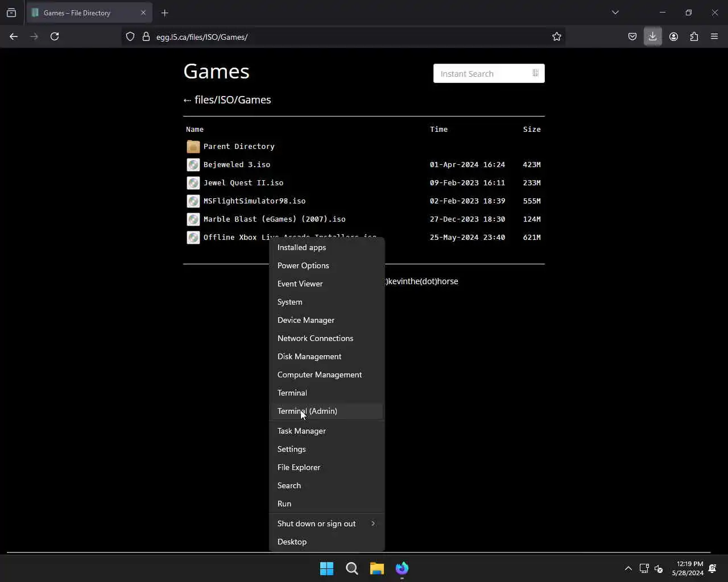728x582 pixels.
Task: Open a new browser tab
Action: 165,13
